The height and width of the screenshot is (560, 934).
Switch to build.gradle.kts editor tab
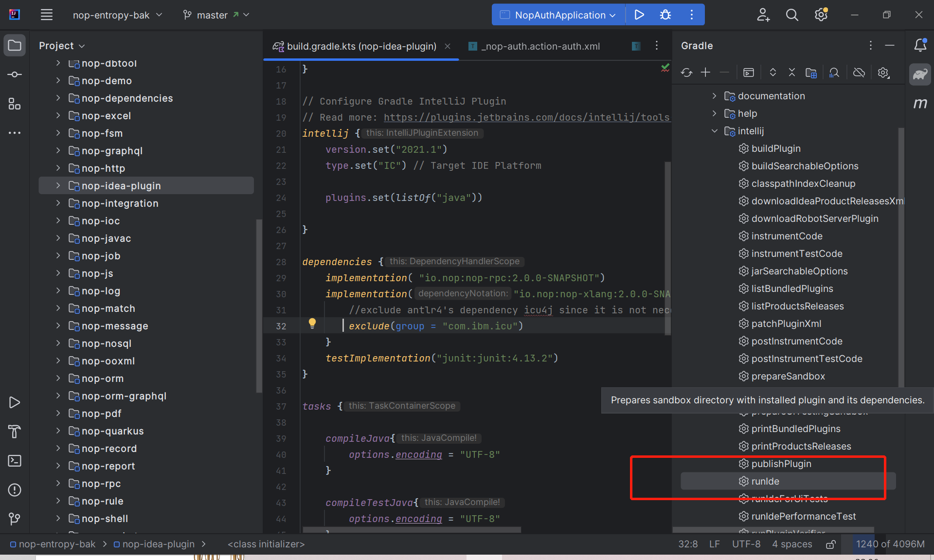point(361,46)
